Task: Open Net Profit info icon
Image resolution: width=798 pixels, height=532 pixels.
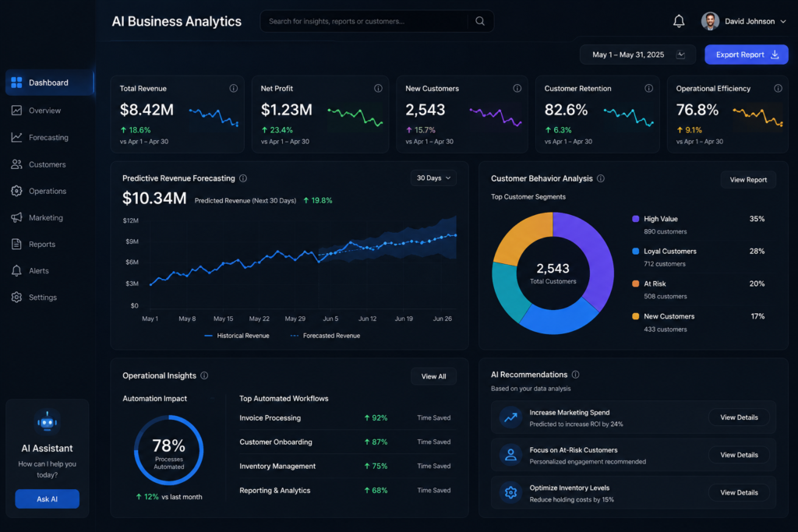Action: 378,89
